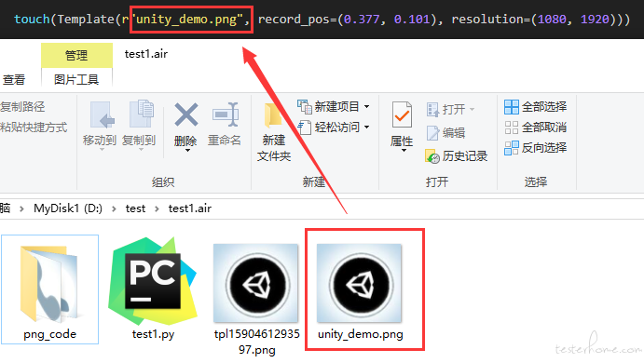This screenshot has width=644, height=363.
Task: Click the Delete (删除) X icon
Action: pyautogui.click(x=186, y=114)
